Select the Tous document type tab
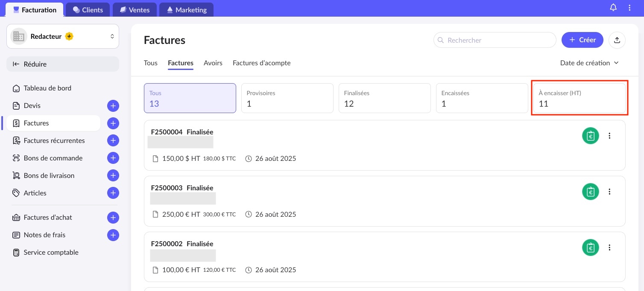Viewport: 644px width, 291px height. coord(151,63)
